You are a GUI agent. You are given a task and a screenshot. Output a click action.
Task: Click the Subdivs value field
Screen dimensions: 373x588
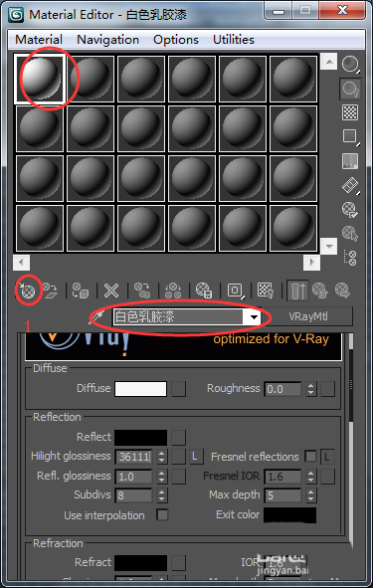pos(133,495)
